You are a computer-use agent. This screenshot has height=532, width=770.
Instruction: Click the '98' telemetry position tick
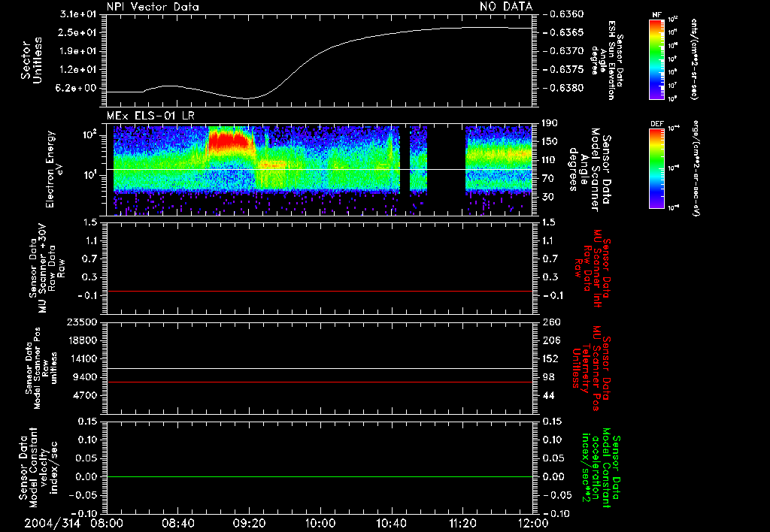click(x=550, y=377)
